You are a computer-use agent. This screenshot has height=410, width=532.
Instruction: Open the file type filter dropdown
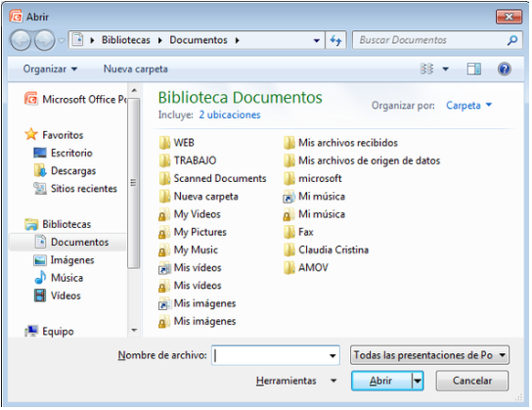[x=429, y=355]
